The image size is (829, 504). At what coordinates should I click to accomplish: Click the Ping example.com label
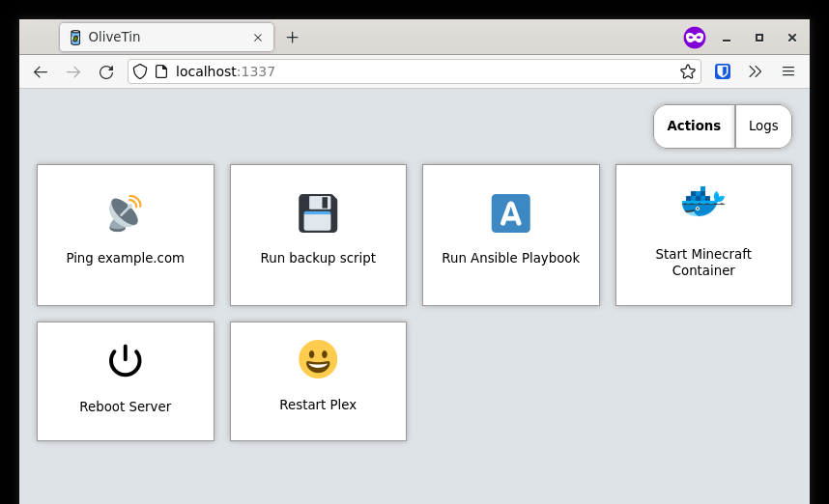(126, 258)
